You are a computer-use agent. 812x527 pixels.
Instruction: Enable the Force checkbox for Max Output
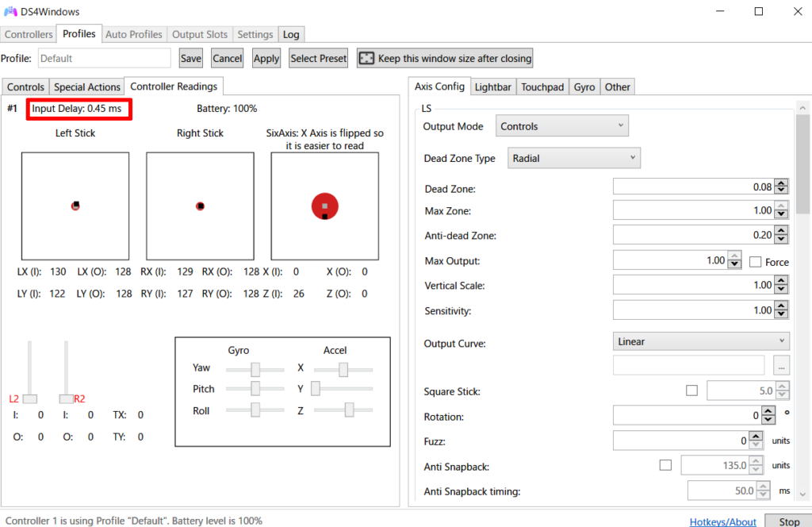(x=756, y=262)
